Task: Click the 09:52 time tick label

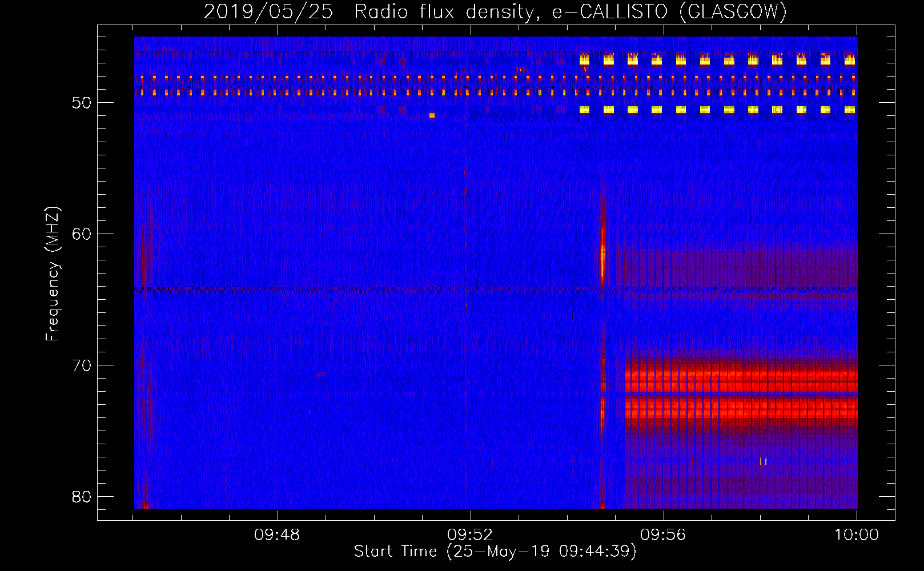Action: pos(470,535)
